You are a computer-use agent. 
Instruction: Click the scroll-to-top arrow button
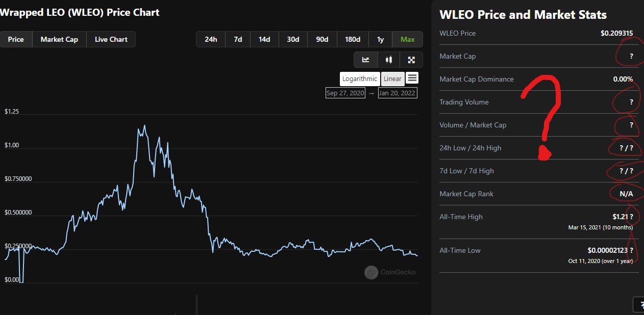pyautogui.click(x=638, y=304)
